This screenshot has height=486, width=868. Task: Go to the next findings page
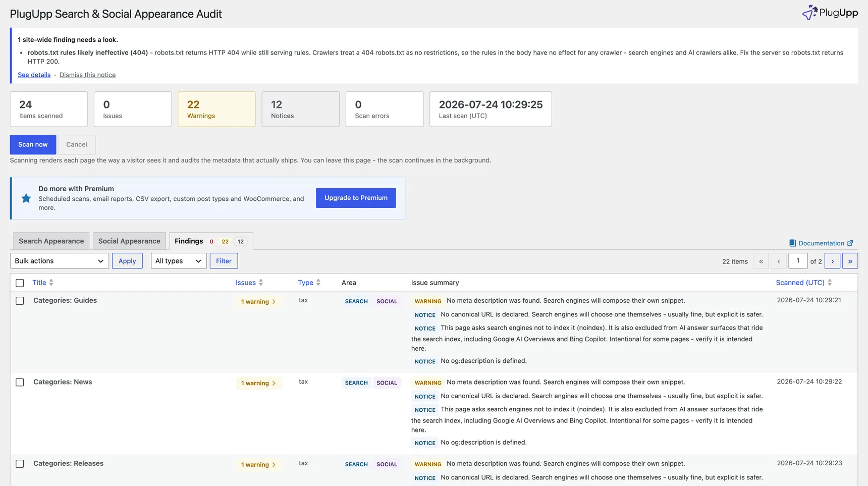coord(833,261)
